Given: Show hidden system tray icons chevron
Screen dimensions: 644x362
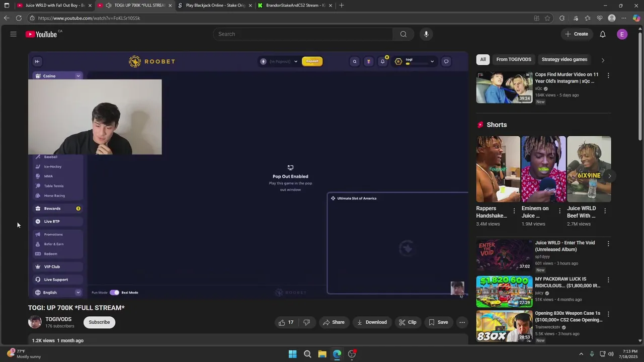Looking at the screenshot, I should point(581,354).
